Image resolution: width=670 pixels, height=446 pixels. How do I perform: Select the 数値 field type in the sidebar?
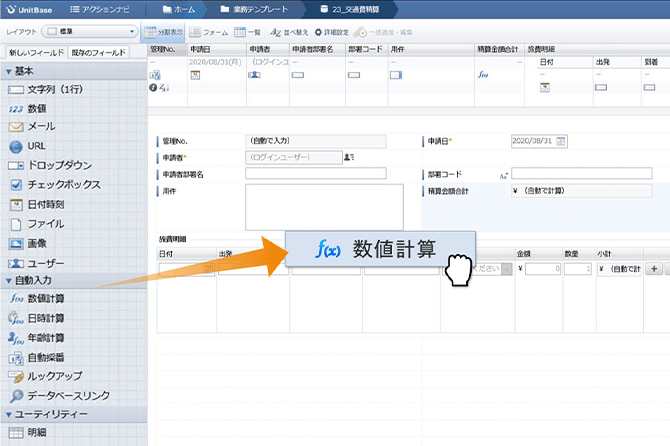tap(27, 109)
